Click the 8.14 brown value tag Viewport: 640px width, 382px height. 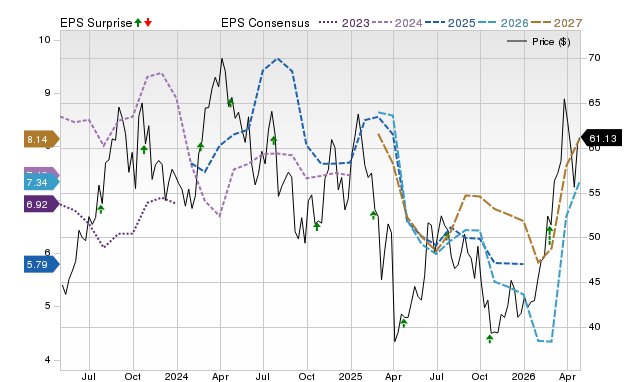coord(42,140)
